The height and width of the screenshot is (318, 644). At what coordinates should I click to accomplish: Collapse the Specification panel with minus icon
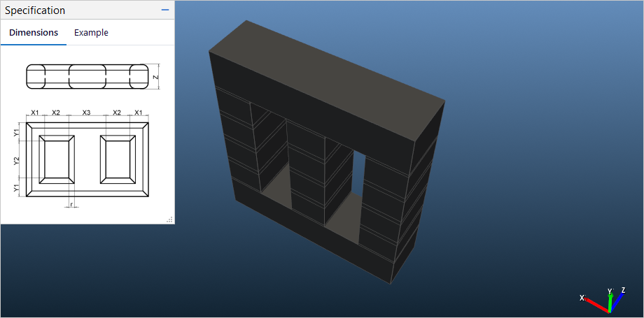coord(165,10)
